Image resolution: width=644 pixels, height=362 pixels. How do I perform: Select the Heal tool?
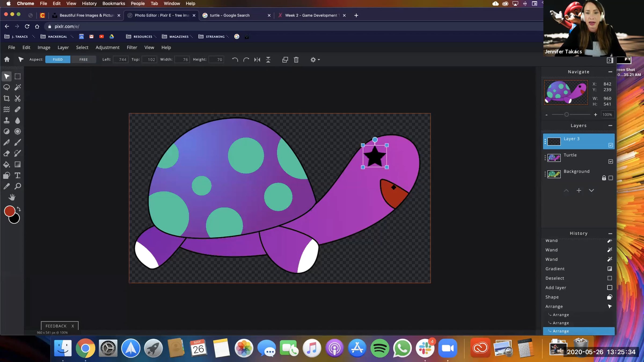pyautogui.click(x=18, y=109)
